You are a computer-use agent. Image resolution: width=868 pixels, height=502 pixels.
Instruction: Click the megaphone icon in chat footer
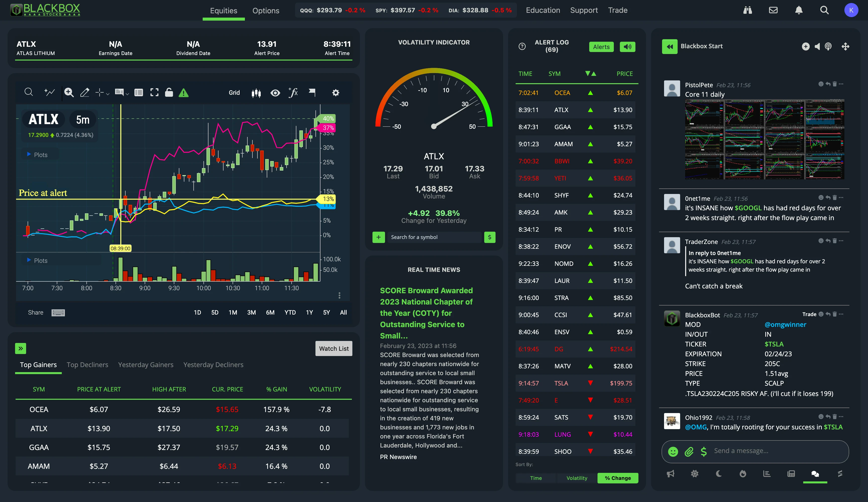tap(670, 474)
